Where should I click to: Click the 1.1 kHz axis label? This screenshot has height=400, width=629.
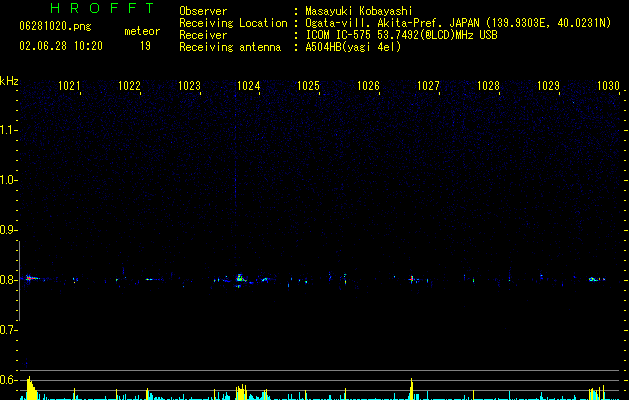(7, 130)
